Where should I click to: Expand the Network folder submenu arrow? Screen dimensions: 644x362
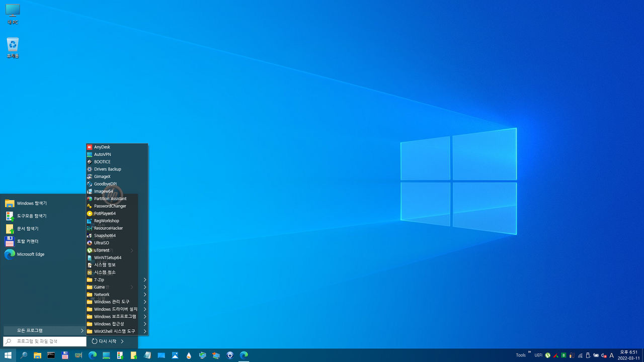click(x=145, y=295)
